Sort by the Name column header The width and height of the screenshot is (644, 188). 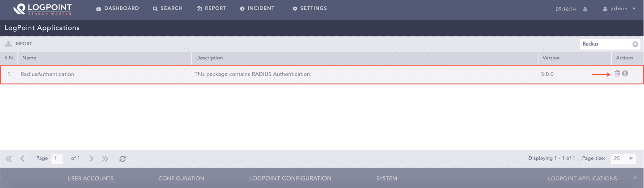pyautogui.click(x=30, y=58)
